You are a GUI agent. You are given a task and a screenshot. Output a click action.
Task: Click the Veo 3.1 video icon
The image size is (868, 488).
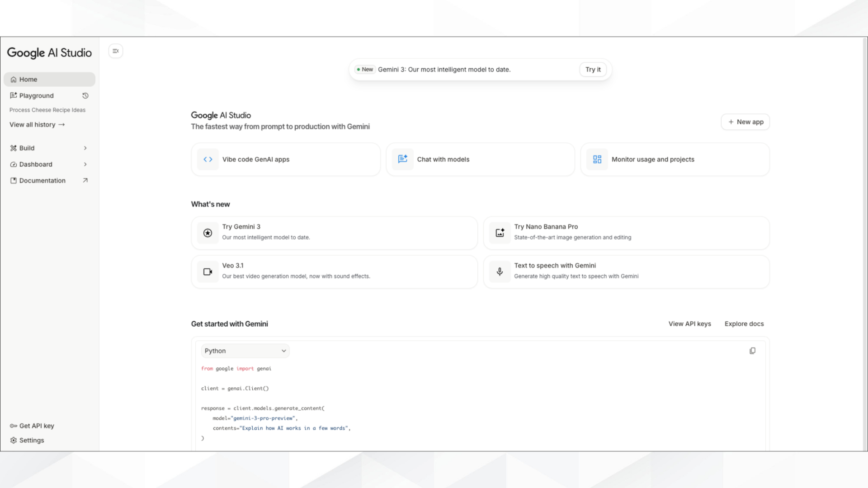[208, 272]
